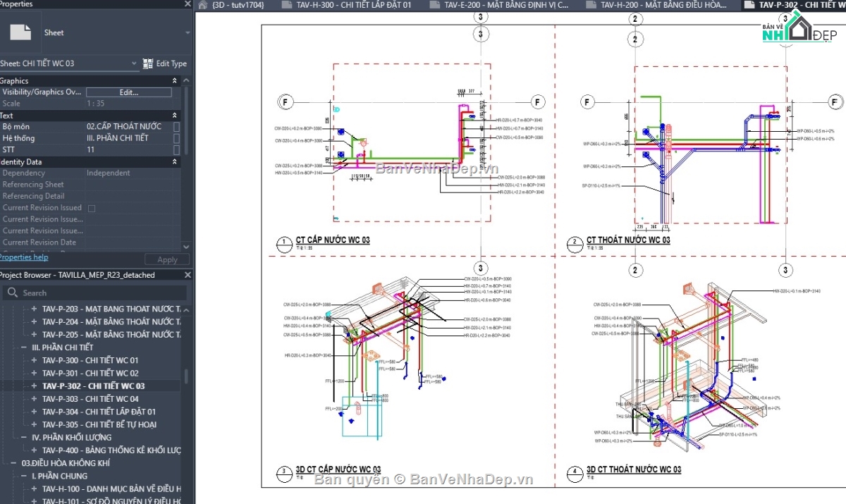Collapse the Text properties group
This screenshot has width=846, height=504.
tap(175, 116)
